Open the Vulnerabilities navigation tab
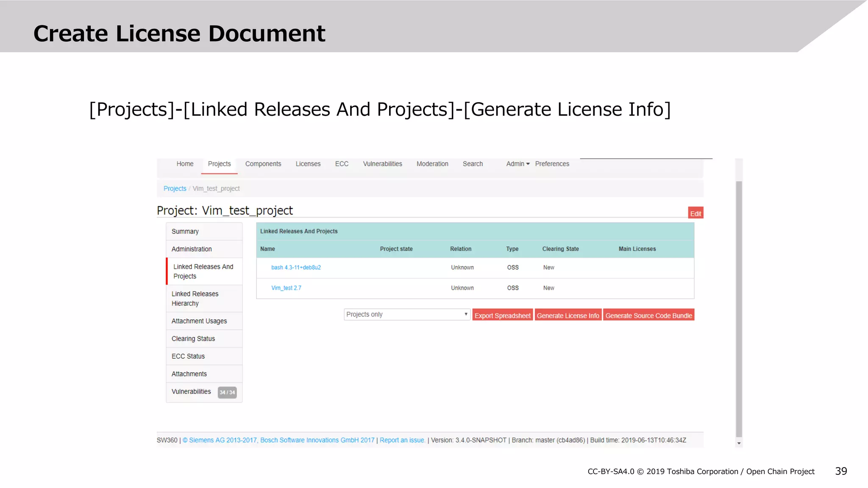The height and width of the screenshot is (488, 868). coord(382,164)
